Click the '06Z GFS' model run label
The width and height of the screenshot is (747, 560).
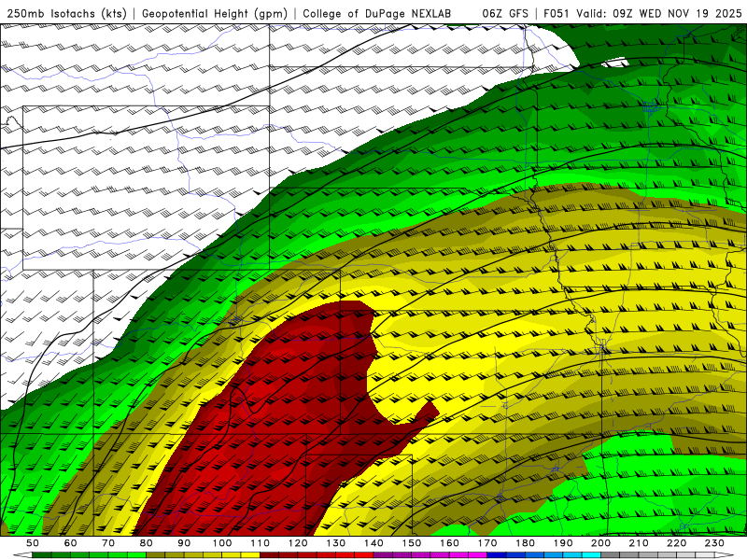(505, 13)
